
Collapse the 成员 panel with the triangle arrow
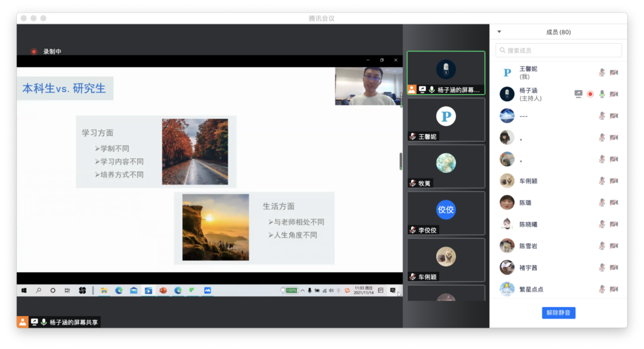[499, 32]
